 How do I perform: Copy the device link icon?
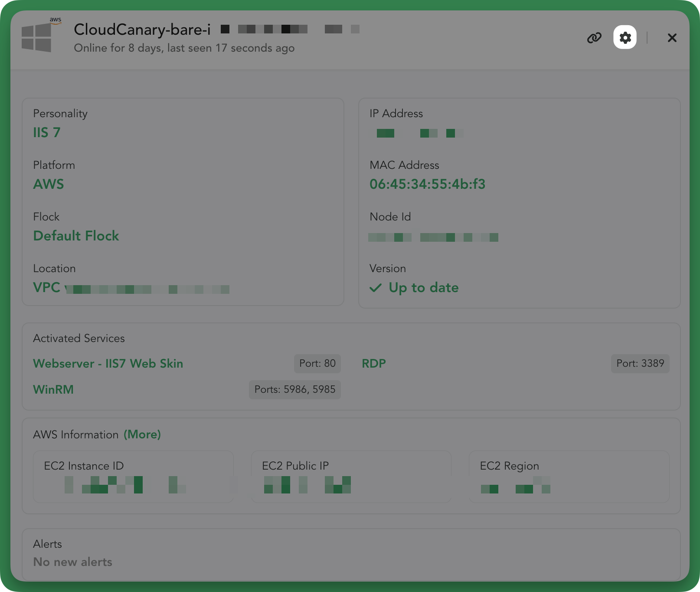[x=594, y=38]
